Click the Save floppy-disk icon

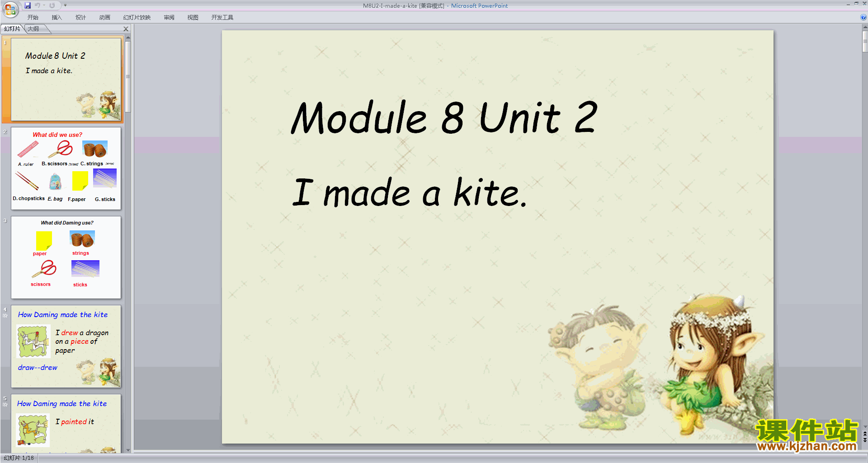coord(28,5)
